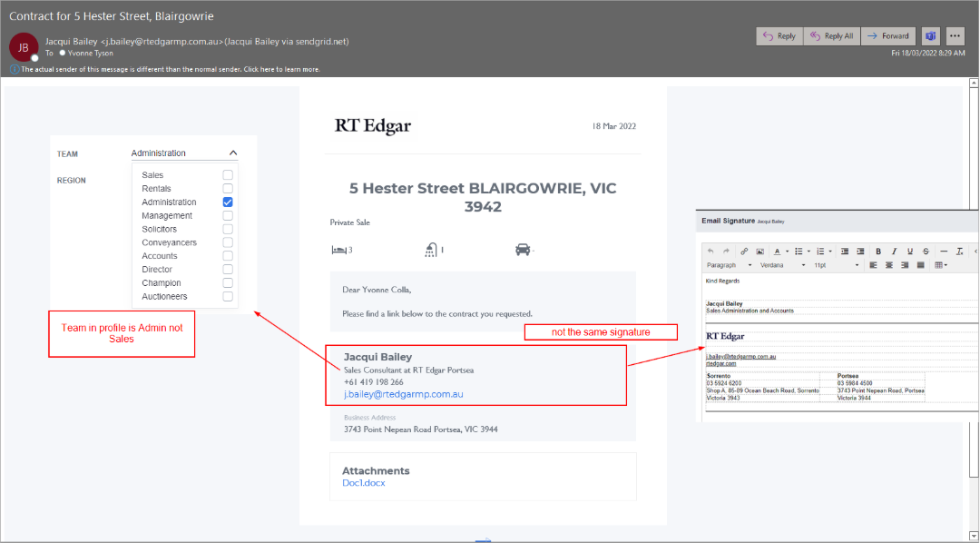980x543 pixels.
Task: Check the Solicitors team checkbox
Action: pos(228,229)
